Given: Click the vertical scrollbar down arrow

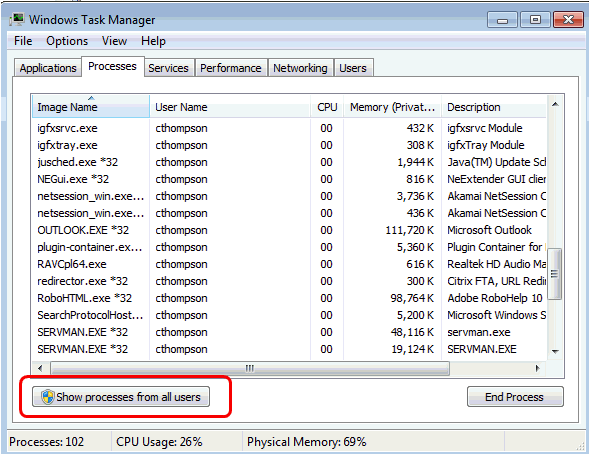Looking at the screenshot, I should pos(555,351).
